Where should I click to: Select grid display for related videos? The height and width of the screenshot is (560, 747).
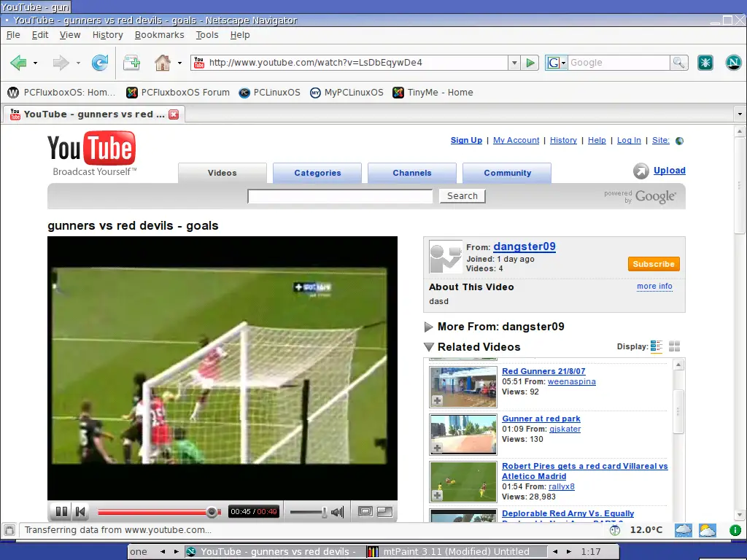pyautogui.click(x=674, y=346)
